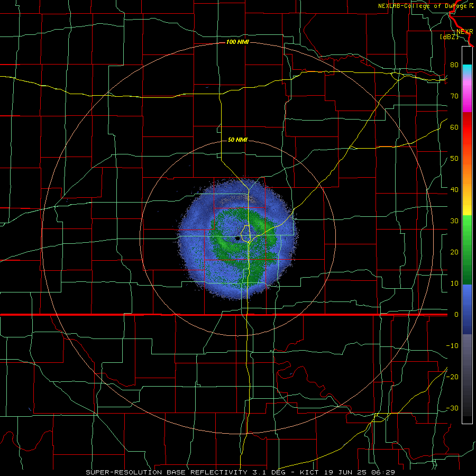Click the 70 value on dBZ scale
The width and height of the screenshot is (476, 476).
pyautogui.click(x=454, y=96)
